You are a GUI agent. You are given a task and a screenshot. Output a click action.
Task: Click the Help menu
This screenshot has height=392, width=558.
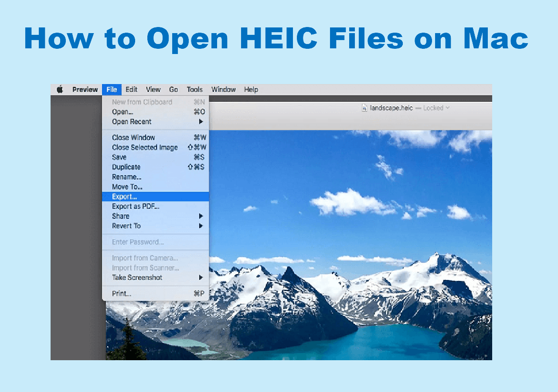[x=251, y=90]
